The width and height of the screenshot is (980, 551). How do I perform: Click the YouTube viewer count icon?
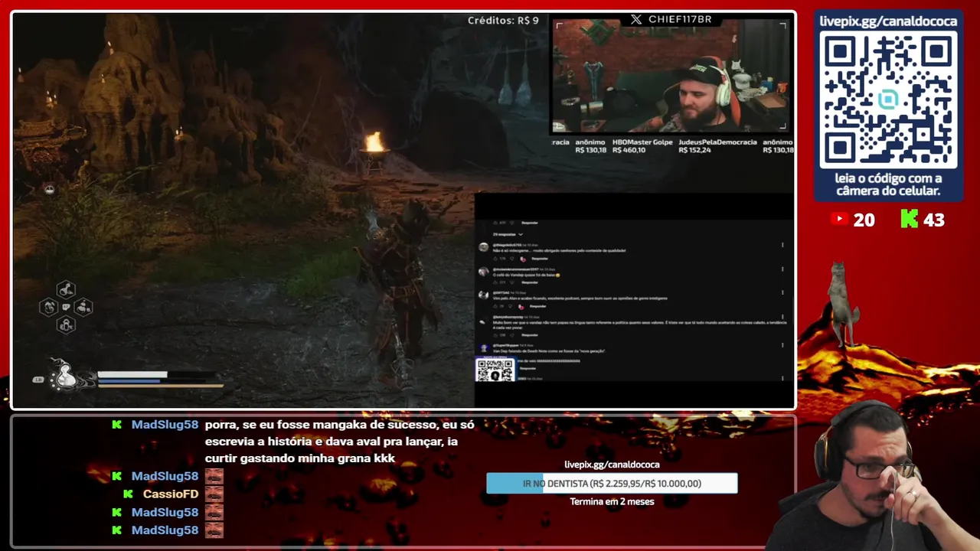[839, 220]
